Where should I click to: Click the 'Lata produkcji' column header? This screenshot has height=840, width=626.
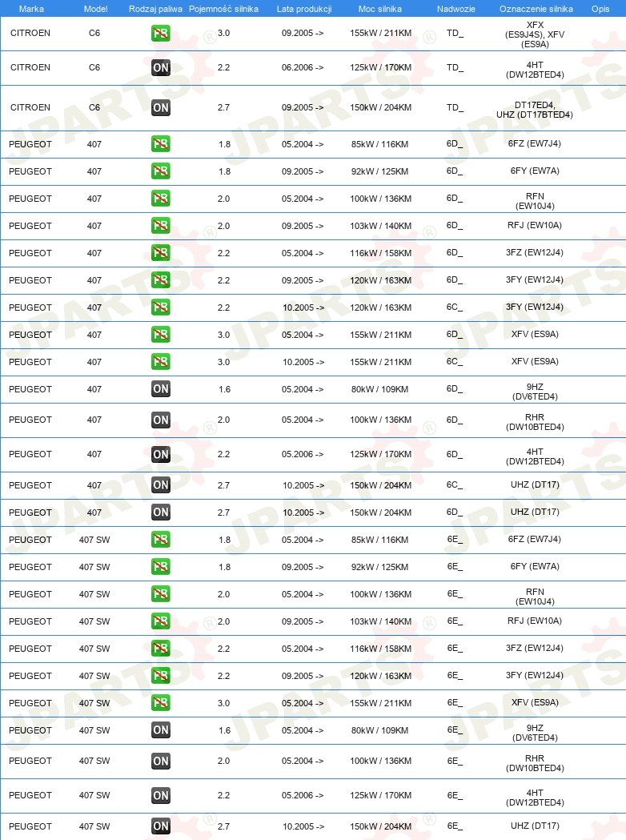click(x=303, y=9)
